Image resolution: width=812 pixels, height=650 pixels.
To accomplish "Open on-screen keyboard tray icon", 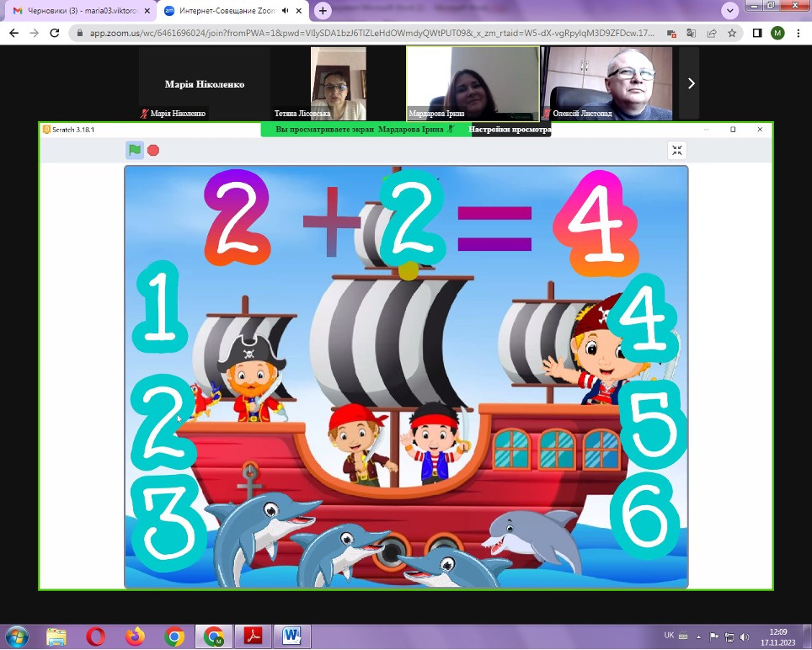I will [683, 636].
